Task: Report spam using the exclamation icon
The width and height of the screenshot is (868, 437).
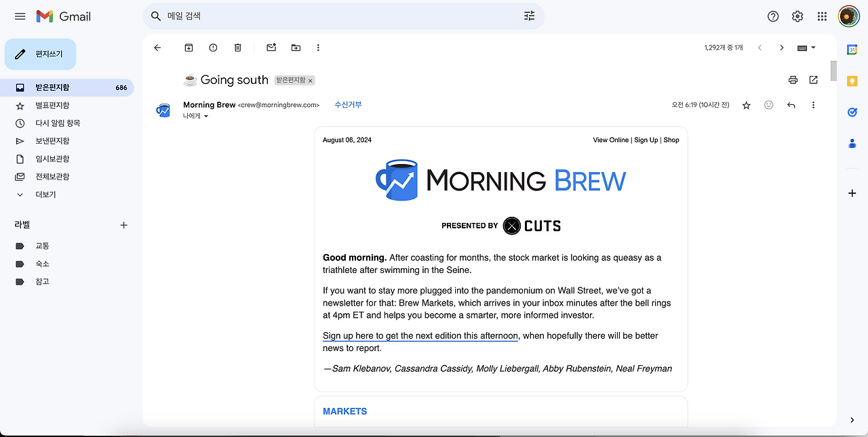Action: (213, 47)
